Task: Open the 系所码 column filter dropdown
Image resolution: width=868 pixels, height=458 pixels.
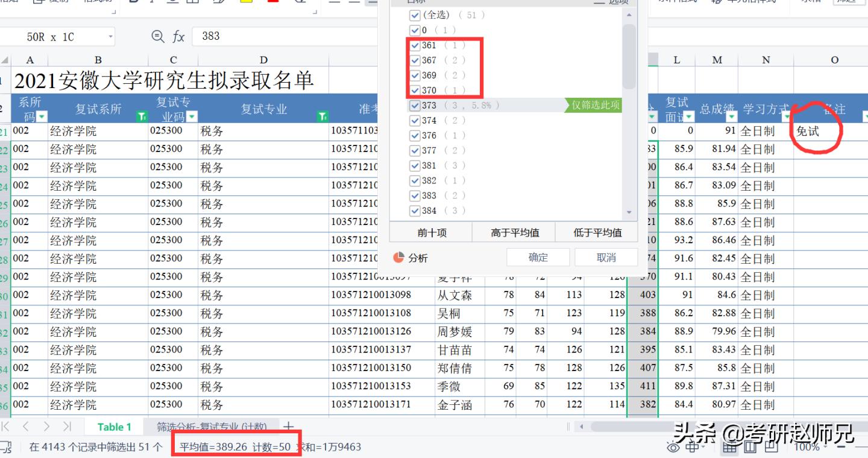Action: tap(42, 116)
